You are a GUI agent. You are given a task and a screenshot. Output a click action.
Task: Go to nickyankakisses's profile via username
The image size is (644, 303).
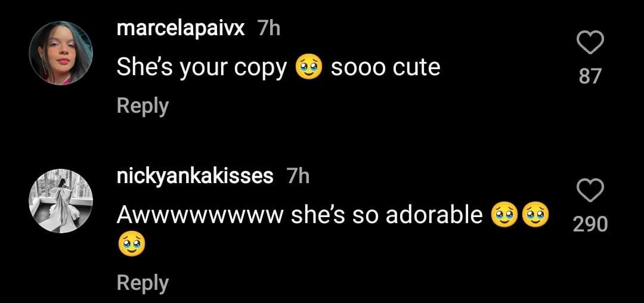point(195,176)
